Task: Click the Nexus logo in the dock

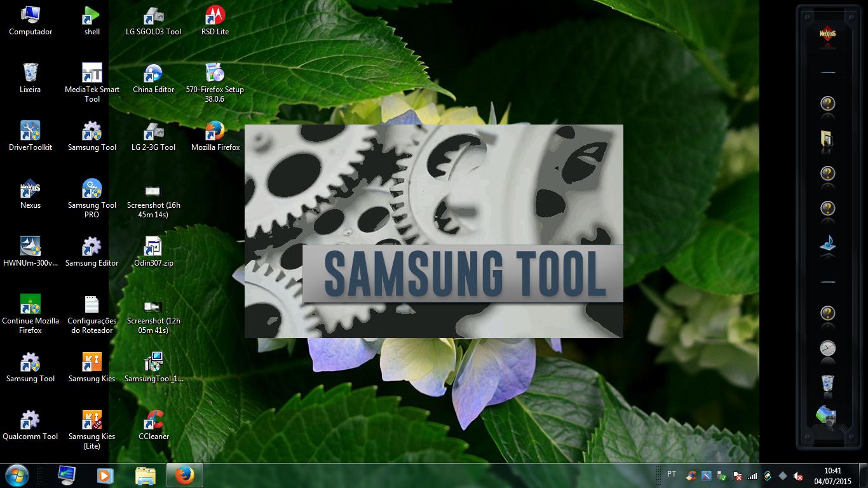Action: (827, 33)
